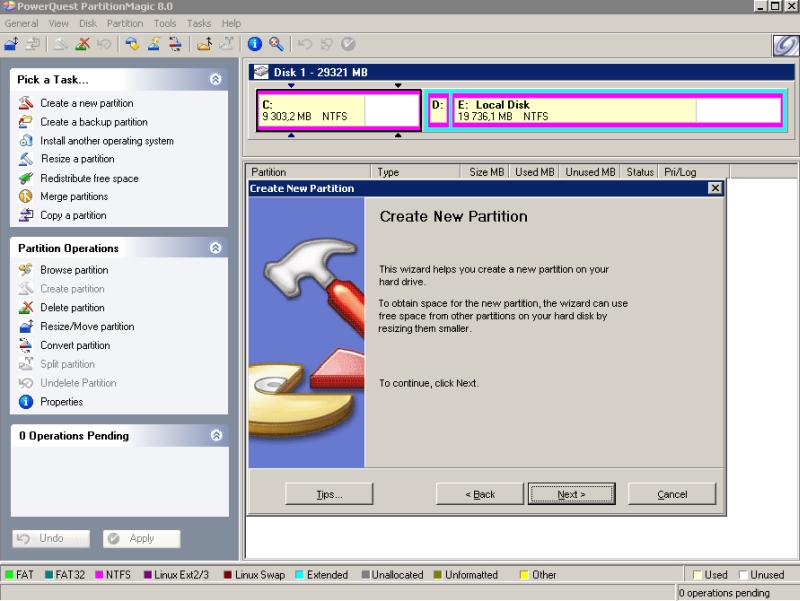
Task: Click the icon beside Create a backup partition
Action: pyautogui.click(x=26, y=121)
